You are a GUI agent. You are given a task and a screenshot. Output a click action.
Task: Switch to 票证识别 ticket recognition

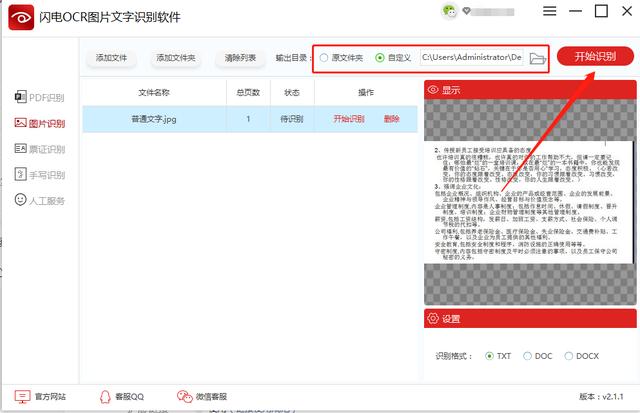40,149
